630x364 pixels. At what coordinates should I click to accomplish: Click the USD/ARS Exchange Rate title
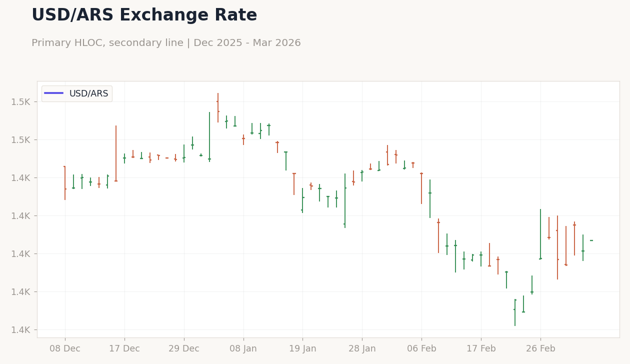pyautogui.click(x=144, y=15)
